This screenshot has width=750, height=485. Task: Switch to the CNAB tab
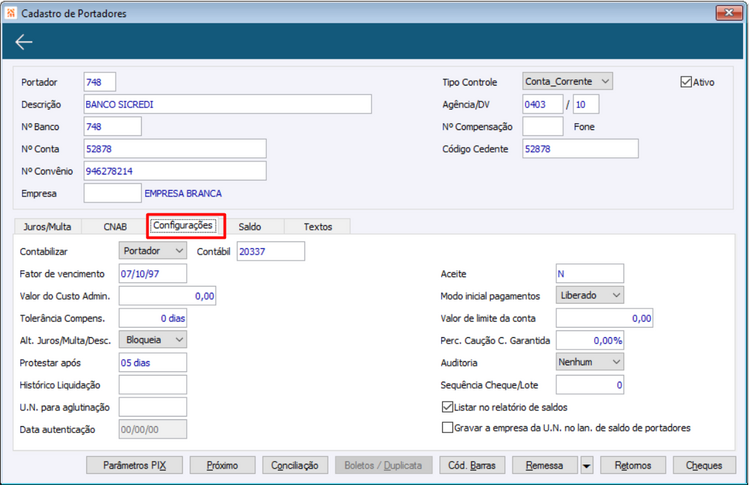(115, 226)
